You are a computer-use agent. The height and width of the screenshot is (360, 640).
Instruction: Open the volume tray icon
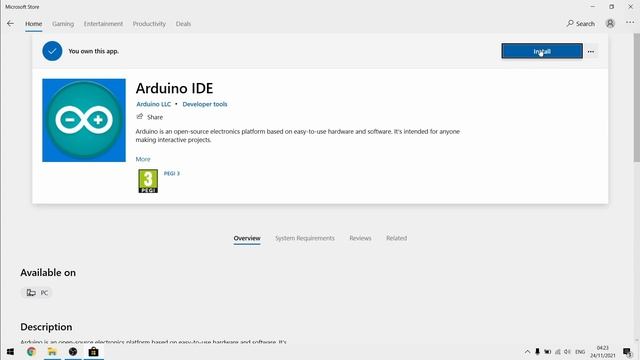point(567,352)
